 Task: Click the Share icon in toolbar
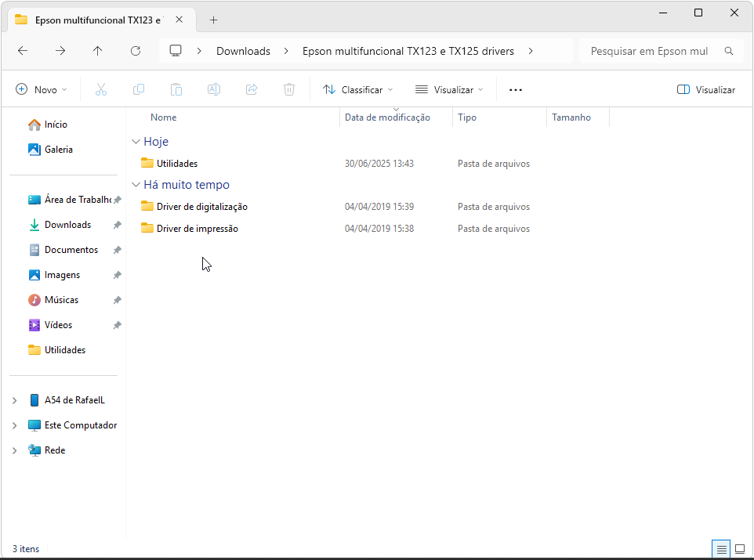pos(252,89)
